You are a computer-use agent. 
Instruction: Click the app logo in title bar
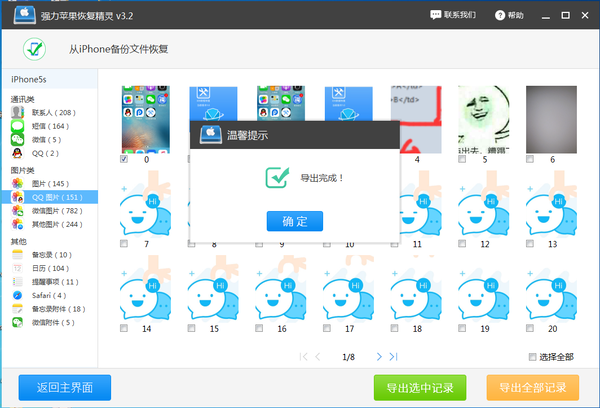pyautogui.click(x=24, y=15)
